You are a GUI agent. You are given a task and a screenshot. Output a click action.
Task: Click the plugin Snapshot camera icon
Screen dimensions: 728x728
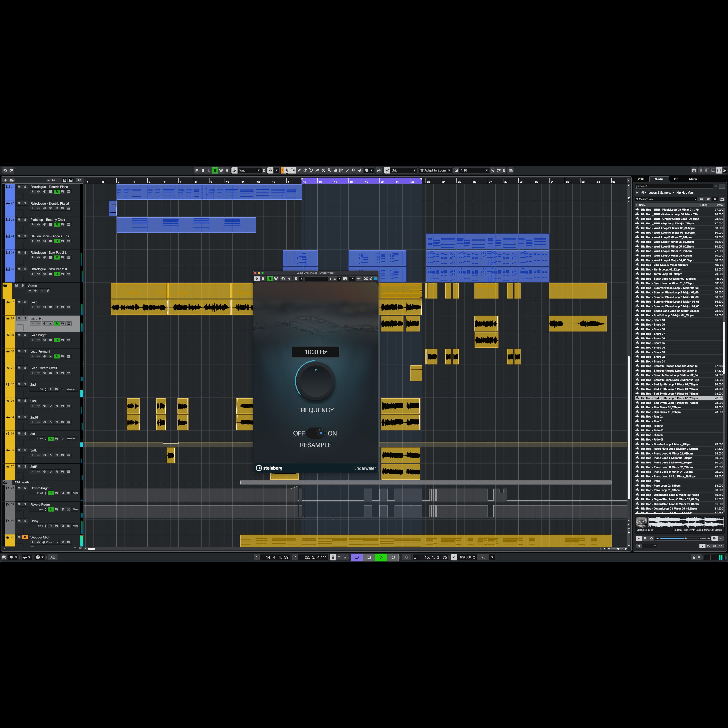pyautogui.click(x=345, y=279)
